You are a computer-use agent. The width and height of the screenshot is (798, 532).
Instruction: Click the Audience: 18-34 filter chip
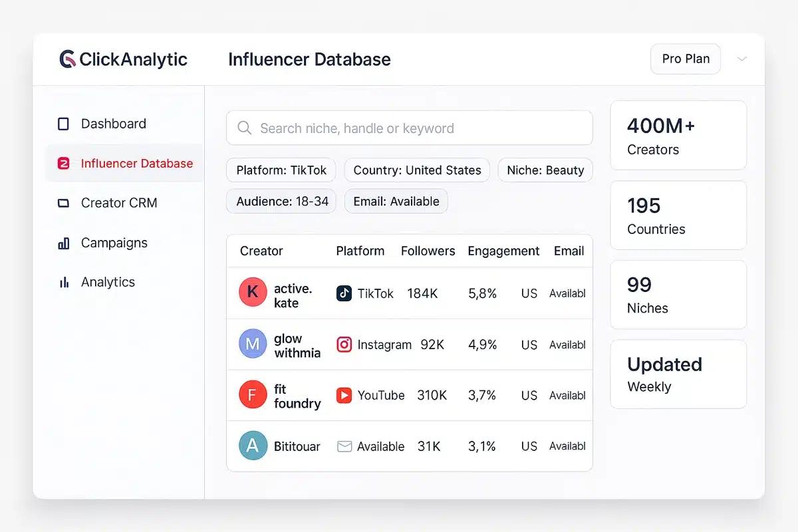coord(281,201)
